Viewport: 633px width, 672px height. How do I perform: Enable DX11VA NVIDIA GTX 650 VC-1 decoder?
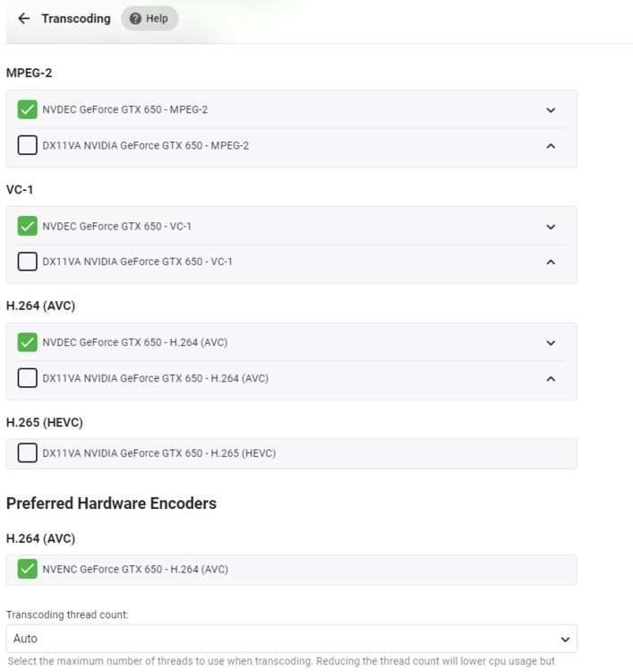coord(28,262)
